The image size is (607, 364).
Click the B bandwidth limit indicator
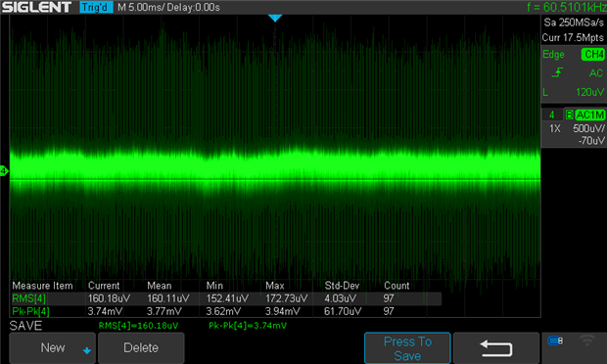(569, 114)
